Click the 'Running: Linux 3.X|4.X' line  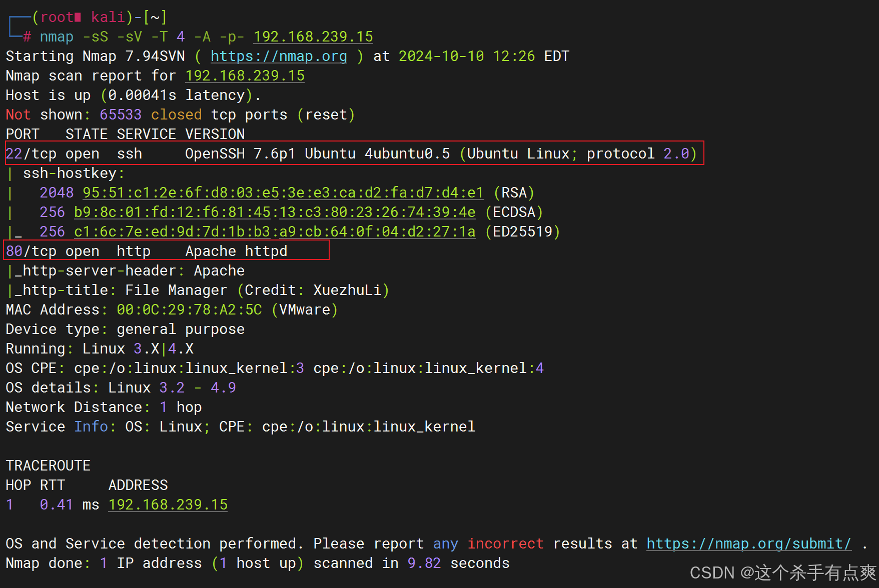[100, 349]
